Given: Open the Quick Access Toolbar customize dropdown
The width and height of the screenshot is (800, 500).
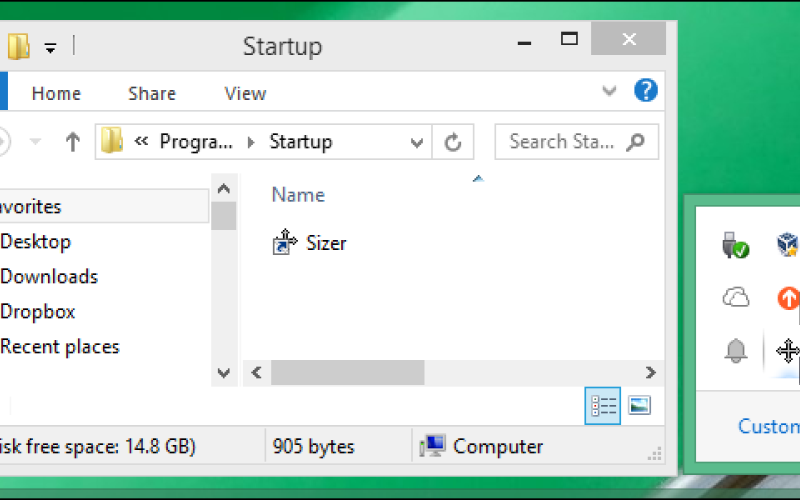Looking at the screenshot, I should 50,47.
